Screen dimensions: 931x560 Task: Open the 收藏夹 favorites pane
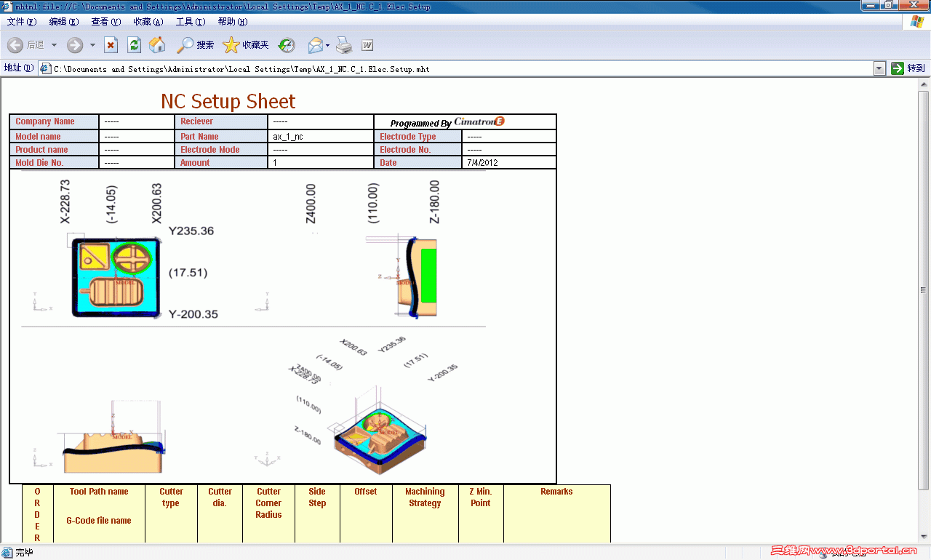pyautogui.click(x=246, y=45)
